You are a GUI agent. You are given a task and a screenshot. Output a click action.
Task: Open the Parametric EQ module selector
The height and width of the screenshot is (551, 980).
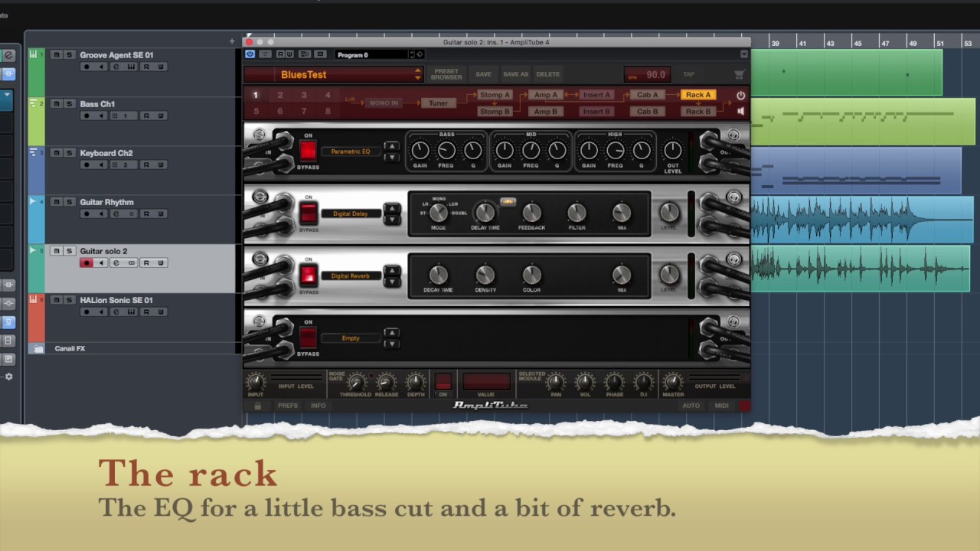351,152
